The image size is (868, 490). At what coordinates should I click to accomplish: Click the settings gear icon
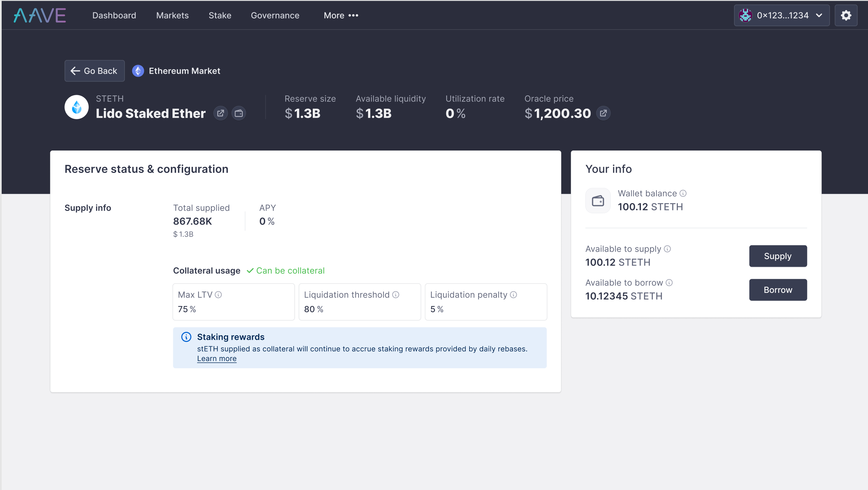coord(846,15)
